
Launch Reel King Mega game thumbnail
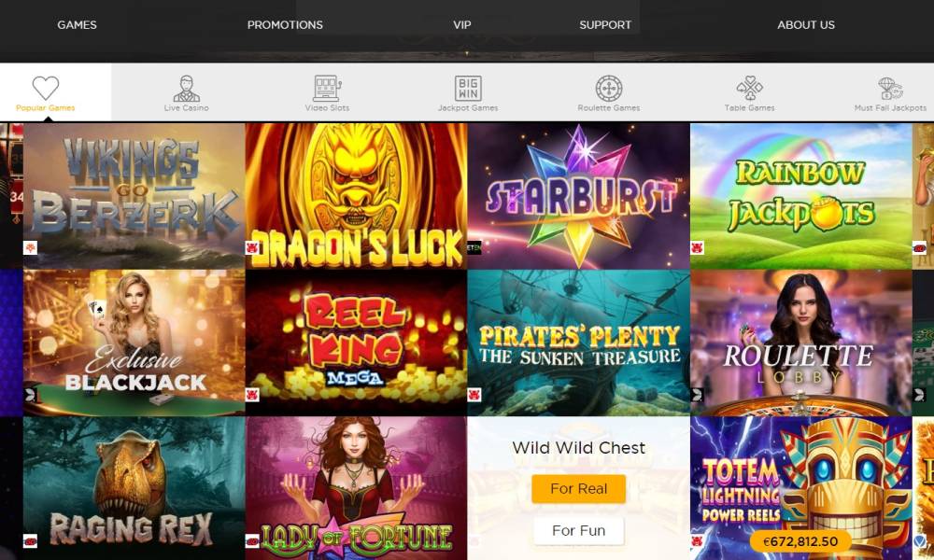tap(356, 343)
